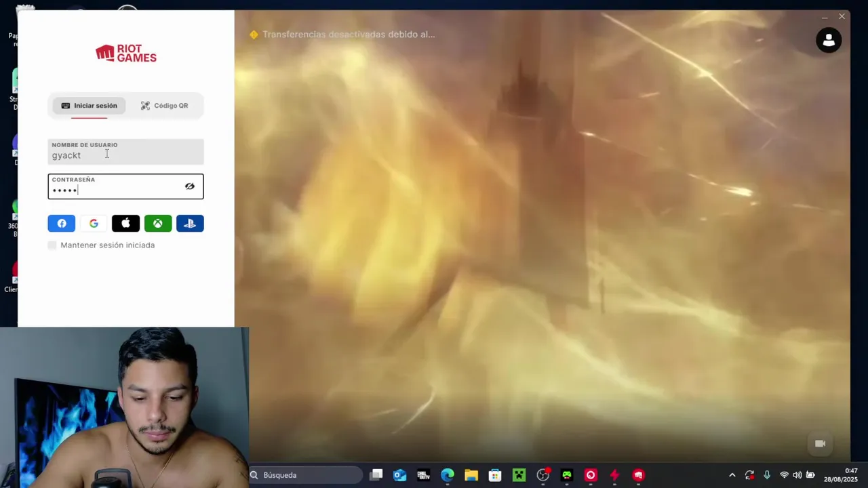Open Microsoft Edge from taskbar

(x=448, y=475)
